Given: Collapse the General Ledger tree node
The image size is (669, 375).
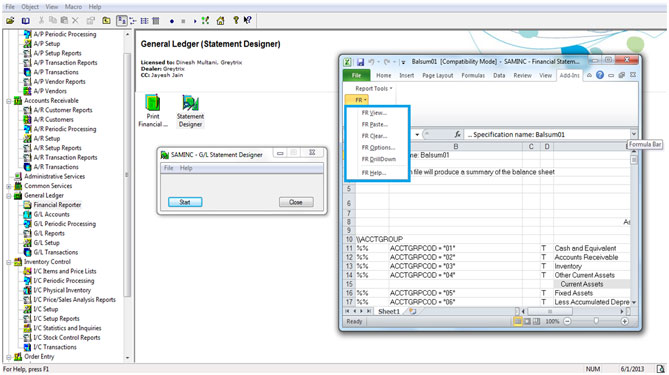Looking at the screenshot, I should tap(9, 195).
